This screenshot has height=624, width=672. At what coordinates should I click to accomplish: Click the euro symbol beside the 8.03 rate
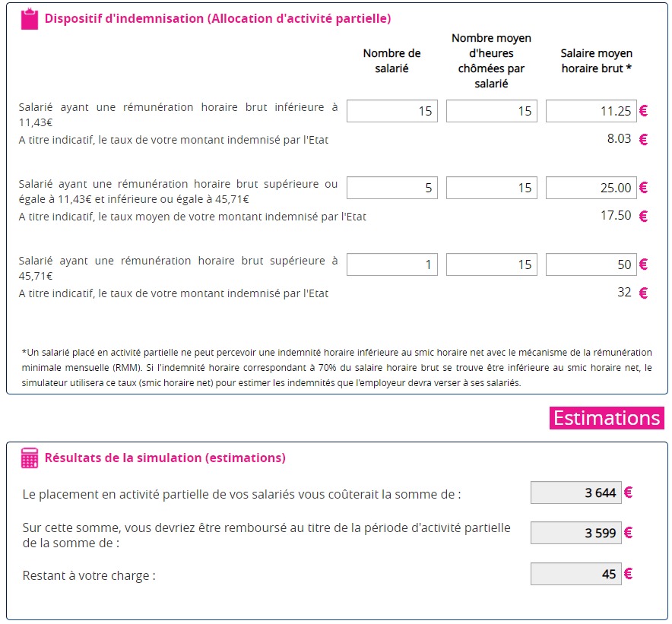(643, 139)
